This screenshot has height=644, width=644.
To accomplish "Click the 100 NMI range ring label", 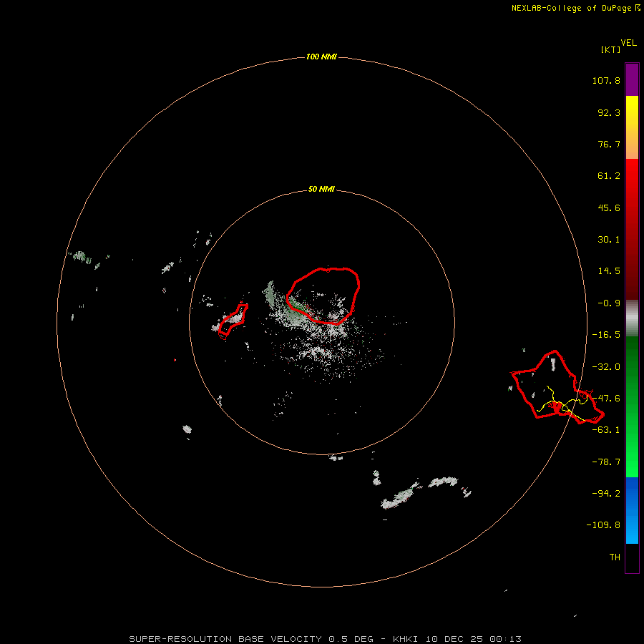I will 321,57.
